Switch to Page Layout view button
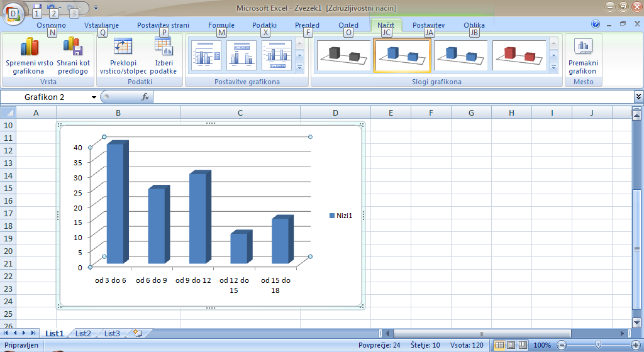This screenshot has width=644, height=352. (x=511, y=345)
